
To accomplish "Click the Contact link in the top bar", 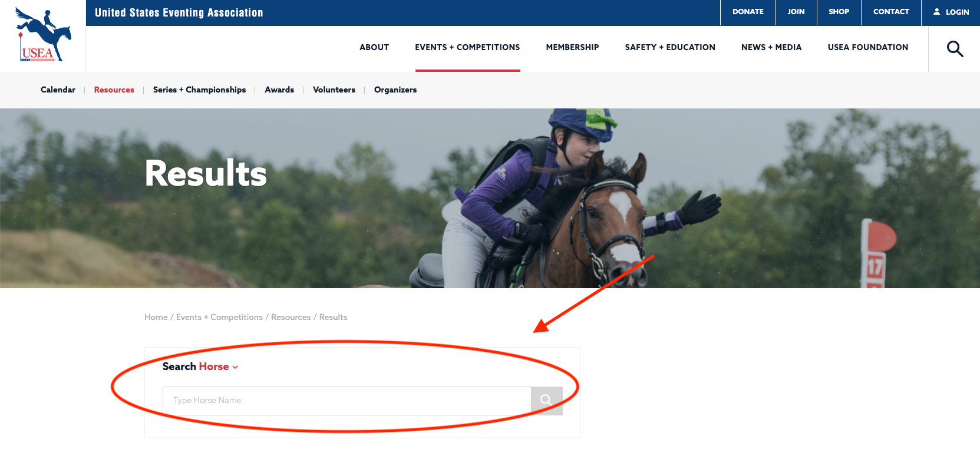I will [891, 12].
